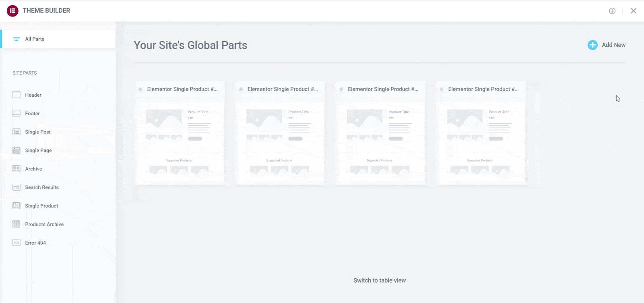Select the Archive site part icon
Screen dimensions: 644x303
coord(17,169)
